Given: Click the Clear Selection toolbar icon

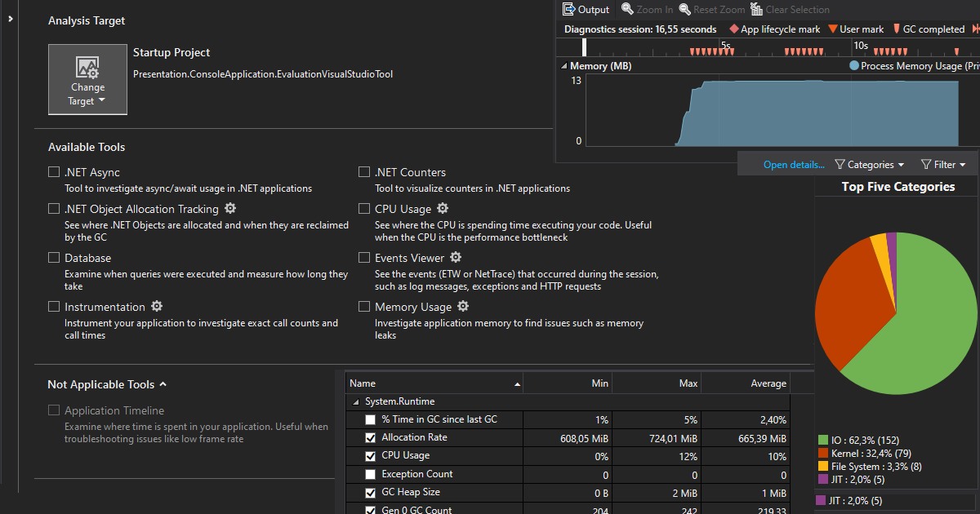Looking at the screenshot, I should pyautogui.click(x=755, y=10).
